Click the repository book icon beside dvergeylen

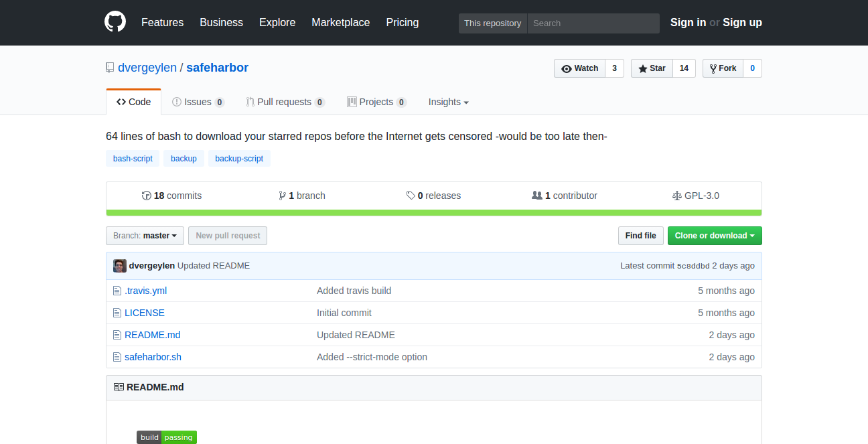(x=110, y=68)
